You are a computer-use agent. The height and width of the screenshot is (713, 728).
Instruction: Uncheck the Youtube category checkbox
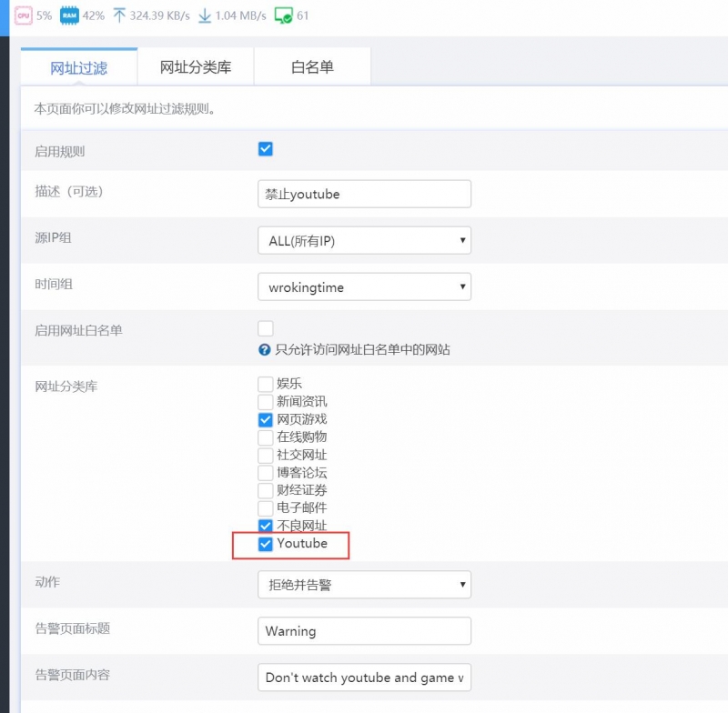[266, 544]
